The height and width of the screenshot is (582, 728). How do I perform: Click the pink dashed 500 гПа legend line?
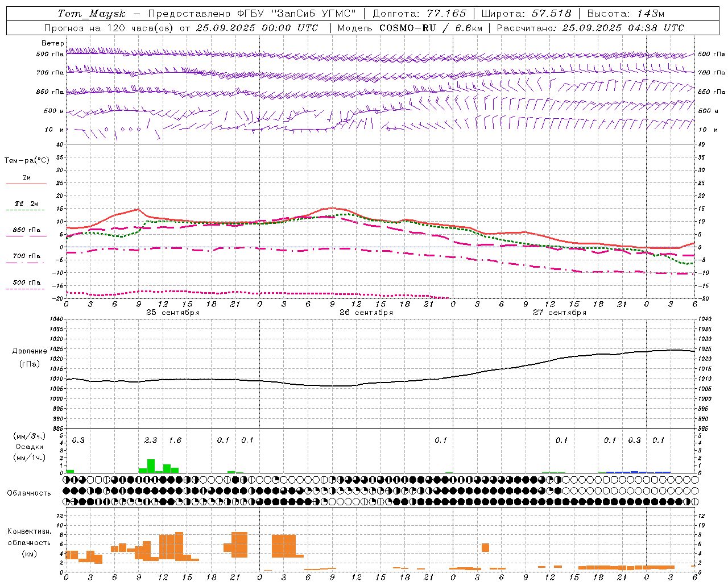(x=26, y=289)
